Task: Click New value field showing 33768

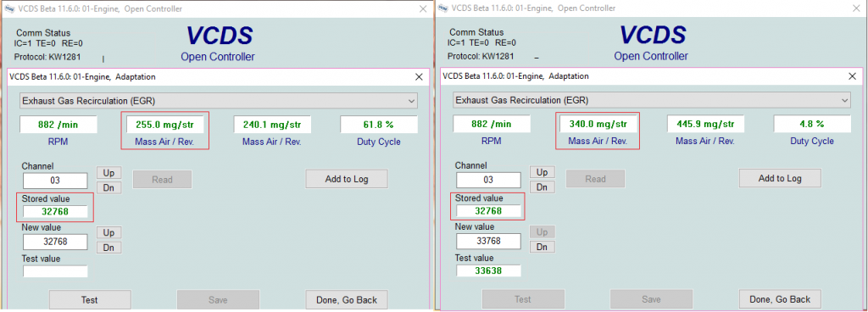Action: [488, 241]
